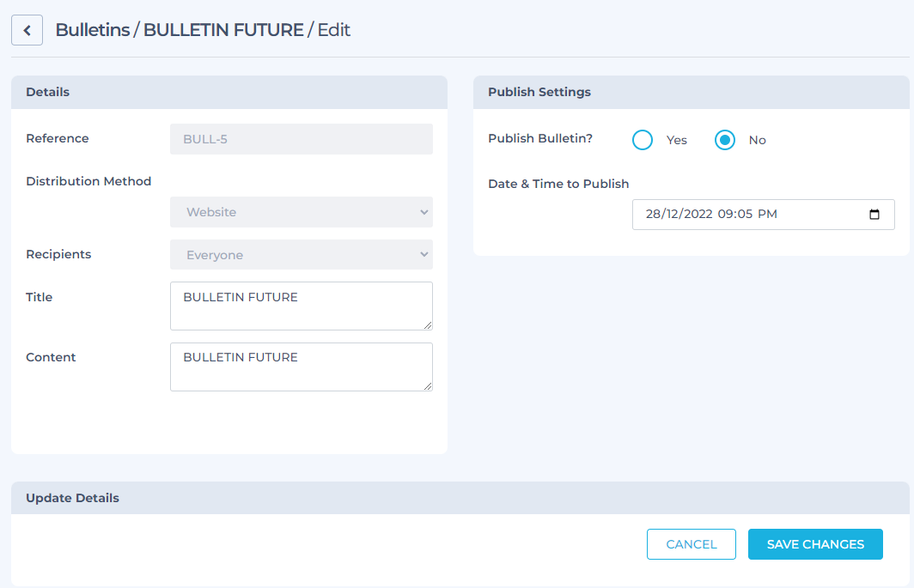Select No for Publish Bulletin
914x588 pixels.
(725, 140)
